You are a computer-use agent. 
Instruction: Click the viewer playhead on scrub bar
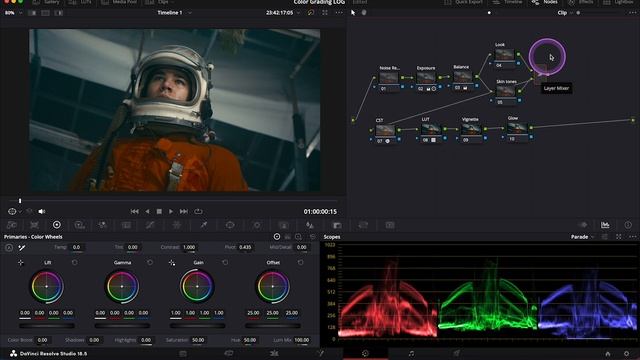tap(20, 201)
